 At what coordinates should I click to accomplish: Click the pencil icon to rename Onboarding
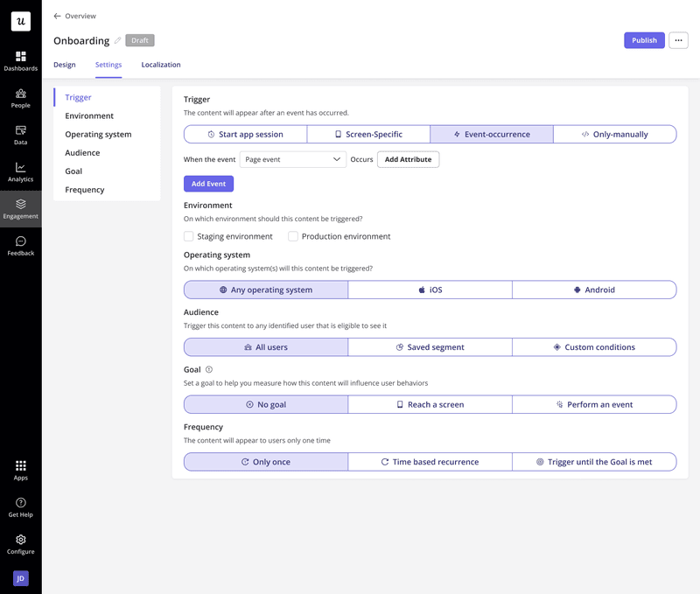click(x=118, y=40)
